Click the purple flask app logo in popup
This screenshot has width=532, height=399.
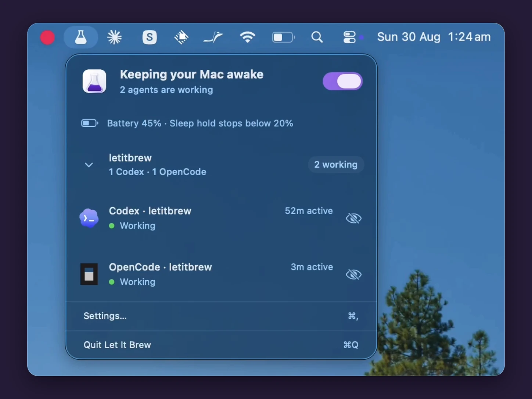tap(94, 81)
